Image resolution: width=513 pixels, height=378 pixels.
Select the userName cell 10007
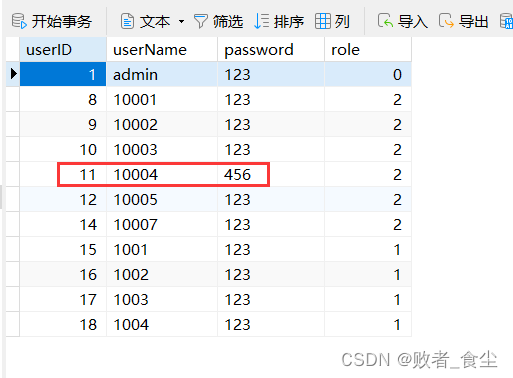pyautogui.click(x=162, y=224)
